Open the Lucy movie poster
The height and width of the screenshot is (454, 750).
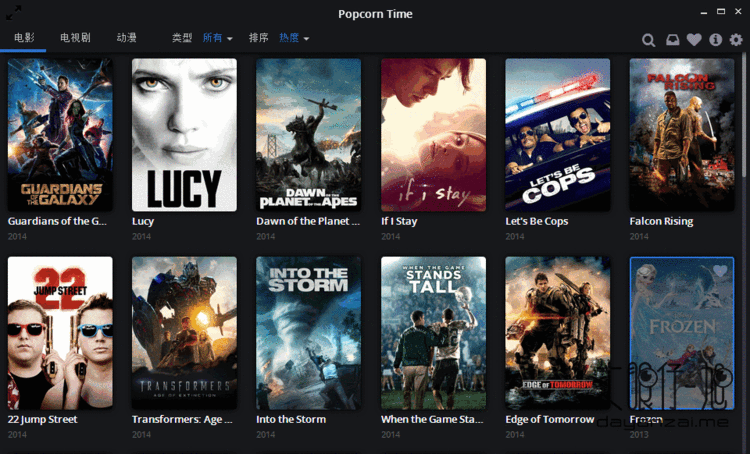(184, 135)
